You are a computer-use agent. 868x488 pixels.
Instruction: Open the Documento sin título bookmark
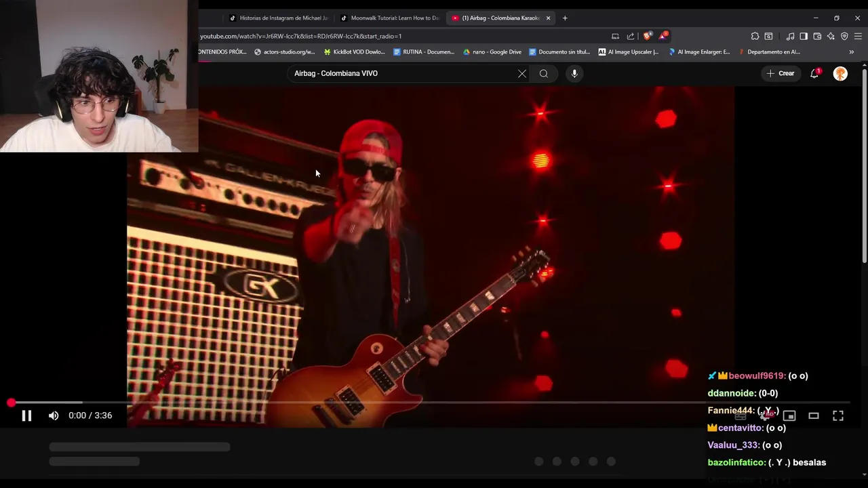click(559, 52)
